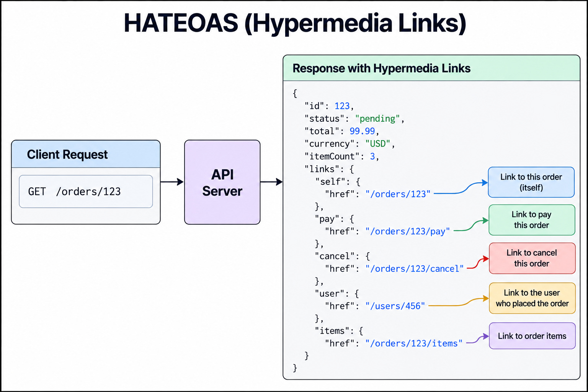The width and height of the screenshot is (588, 392).
Task: Select the "itemCount": 3 line
Action: point(341,157)
